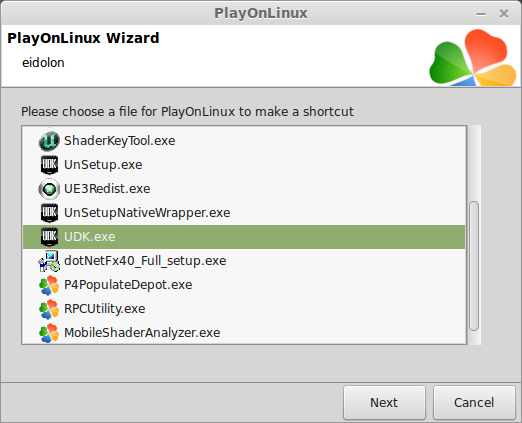Screen dimensions: 522x423
Task: Click the UDK.exe file icon
Action: click(x=49, y=237)
